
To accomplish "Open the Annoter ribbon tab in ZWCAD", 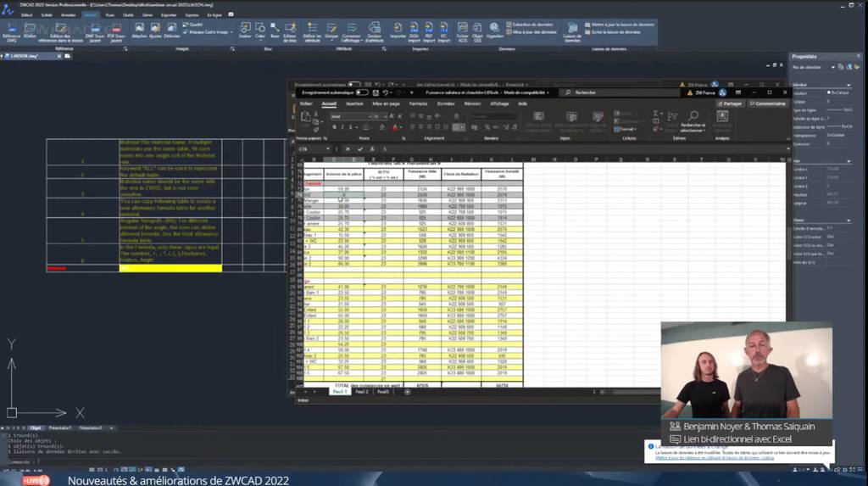I will click(68, 15).
